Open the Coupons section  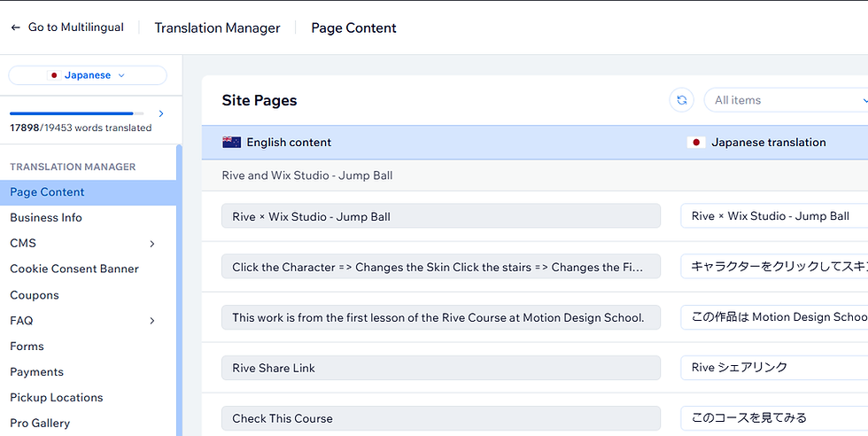pos(35,295)
